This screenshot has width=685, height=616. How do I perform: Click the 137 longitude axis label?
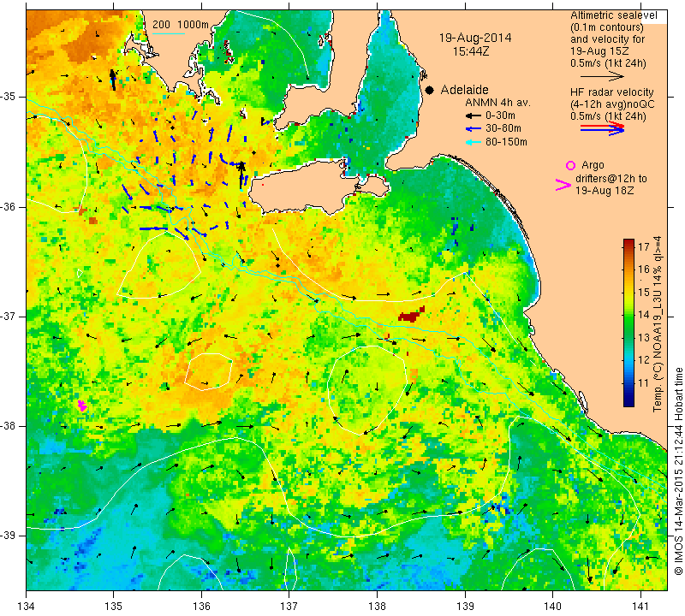(x=289, y=606)
